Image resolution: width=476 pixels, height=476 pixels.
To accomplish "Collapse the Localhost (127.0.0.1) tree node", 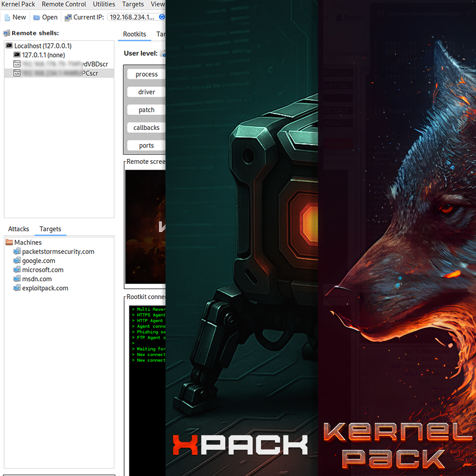I will tap(9, 45).
